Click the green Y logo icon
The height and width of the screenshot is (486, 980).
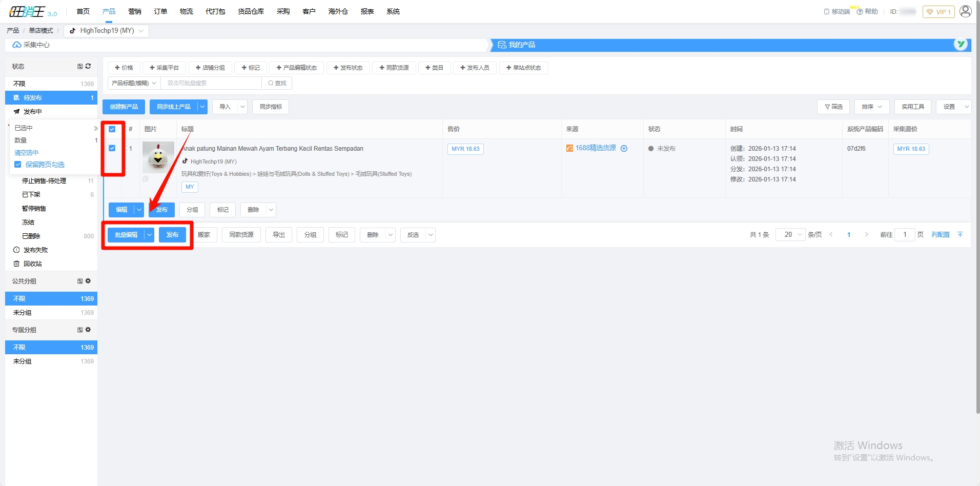pos(961,45)
